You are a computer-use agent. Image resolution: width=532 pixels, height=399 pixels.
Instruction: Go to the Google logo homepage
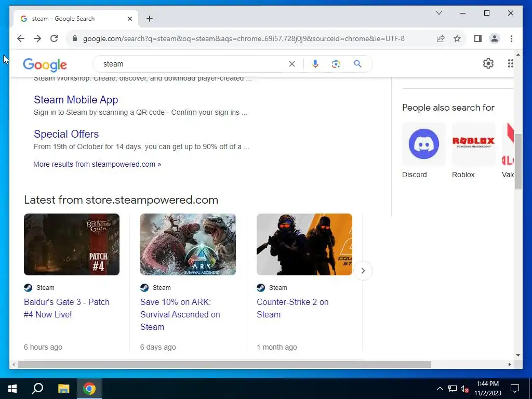(x=45, y=65)
